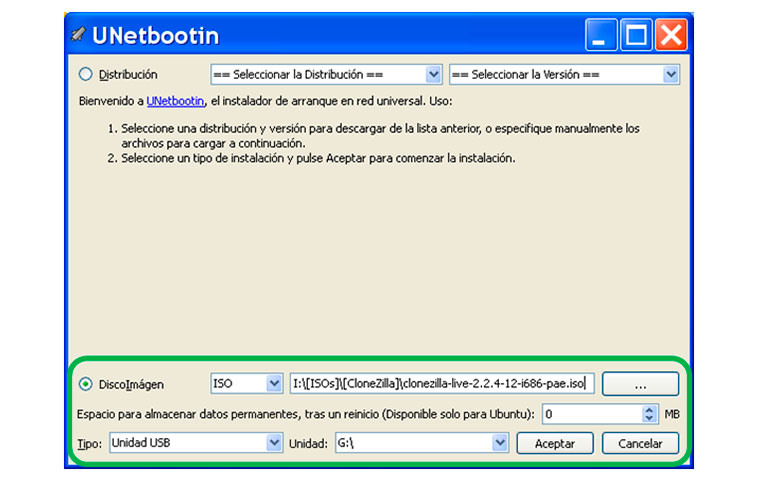Select the Distribución radio button
The image size is (760, 482).
point(86,74)
